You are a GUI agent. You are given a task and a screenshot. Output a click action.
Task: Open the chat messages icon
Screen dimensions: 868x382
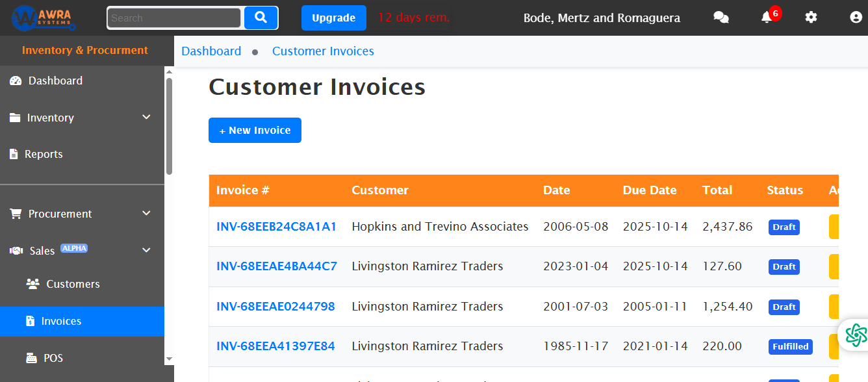tap(721, 18)
